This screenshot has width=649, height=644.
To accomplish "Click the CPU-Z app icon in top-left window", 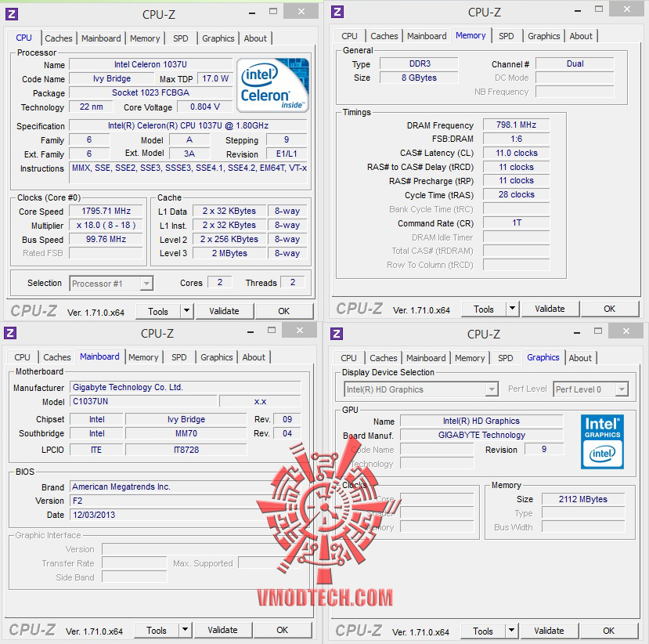I will [x=12, y=15].
